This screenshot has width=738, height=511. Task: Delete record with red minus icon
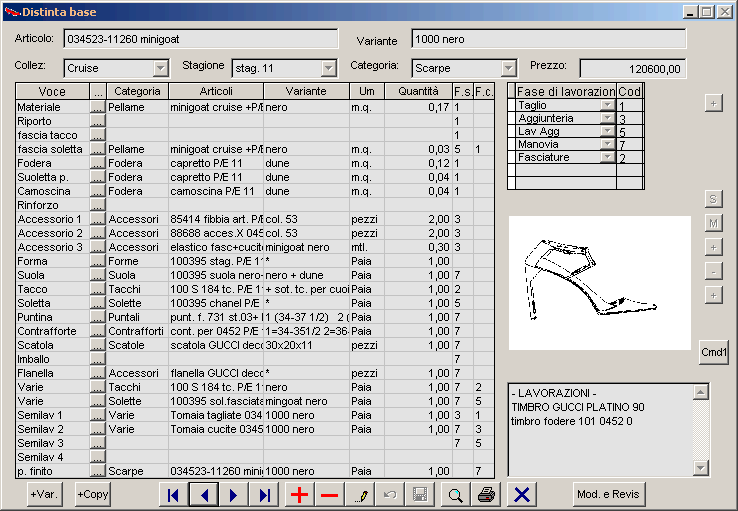point(329,495)
